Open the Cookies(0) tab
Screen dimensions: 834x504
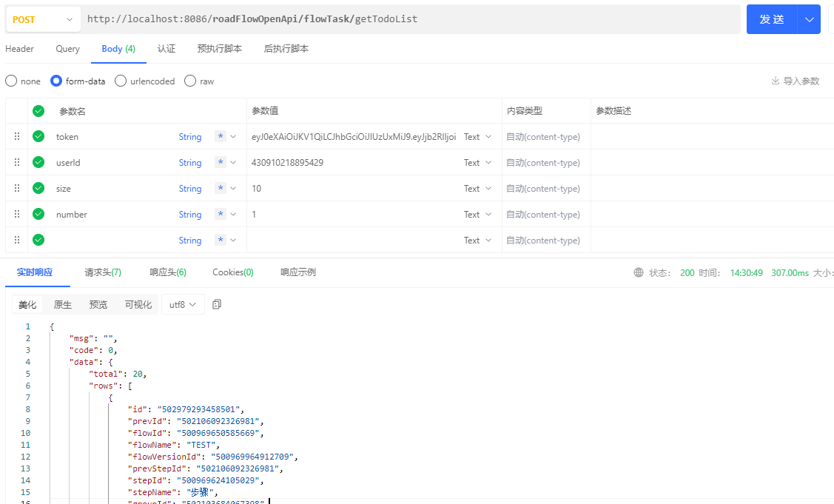click(233, 272)
